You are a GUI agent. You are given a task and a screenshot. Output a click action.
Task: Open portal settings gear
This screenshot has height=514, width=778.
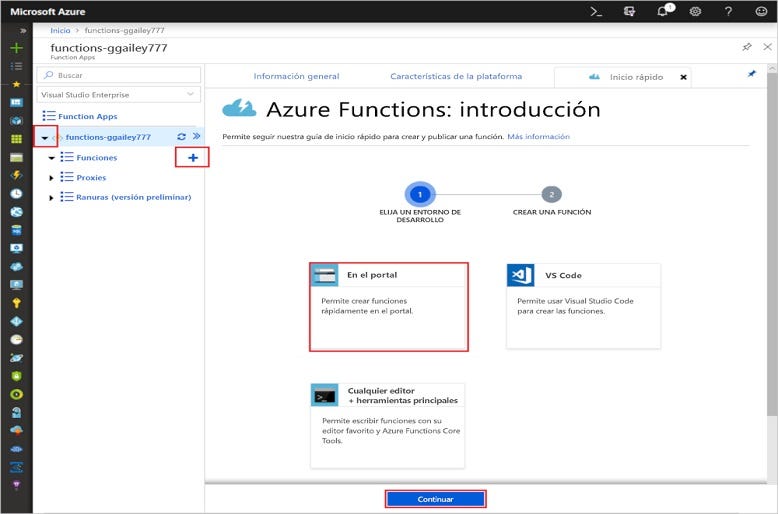pyautogui.click(x=695, y=11)
